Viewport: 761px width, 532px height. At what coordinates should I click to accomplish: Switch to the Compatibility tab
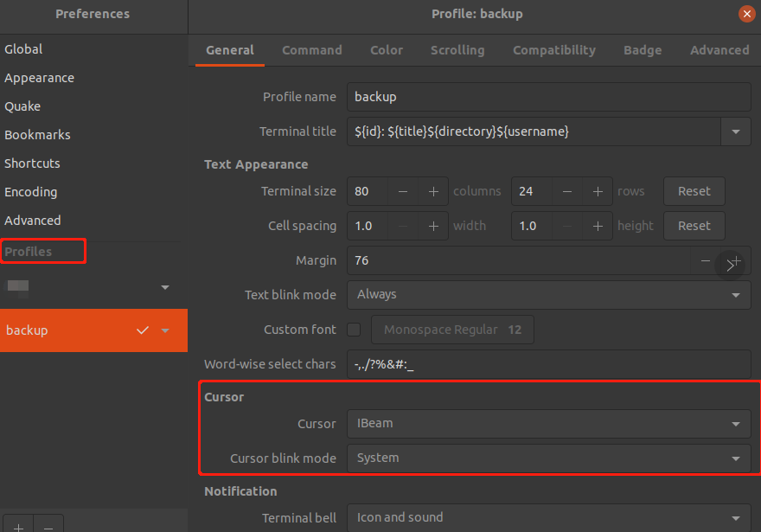coord(553,50)
